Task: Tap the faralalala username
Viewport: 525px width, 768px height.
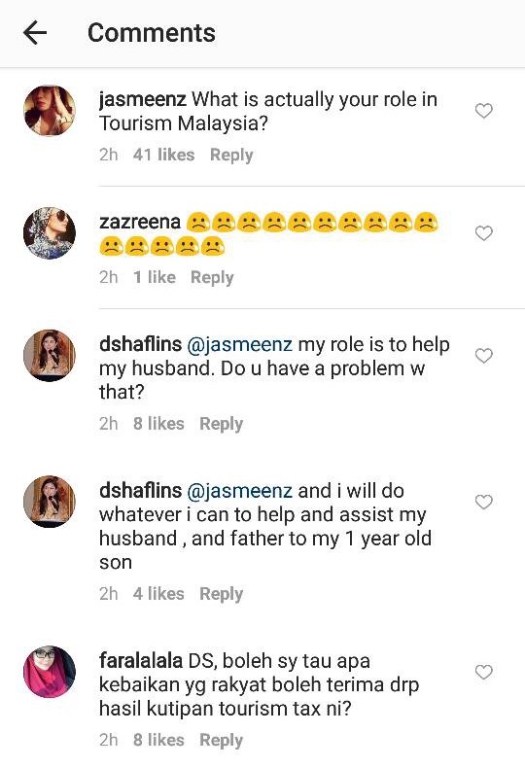Action: click(141, 661)
